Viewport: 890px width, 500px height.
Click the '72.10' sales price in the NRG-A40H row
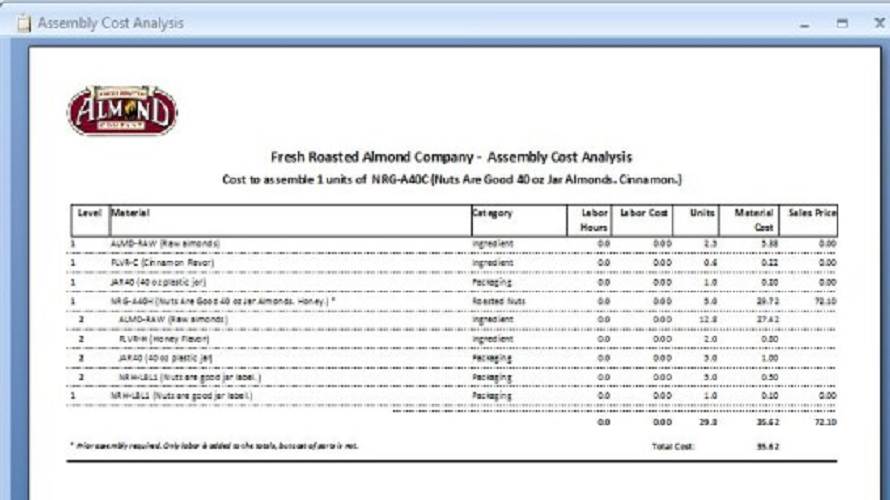coord(825,301)
